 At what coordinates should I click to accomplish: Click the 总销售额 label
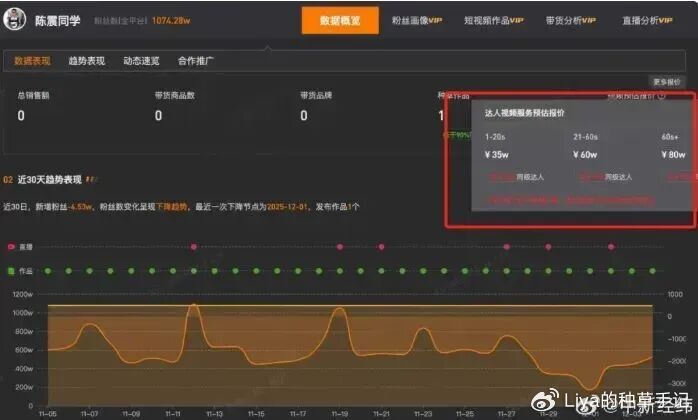33,95
